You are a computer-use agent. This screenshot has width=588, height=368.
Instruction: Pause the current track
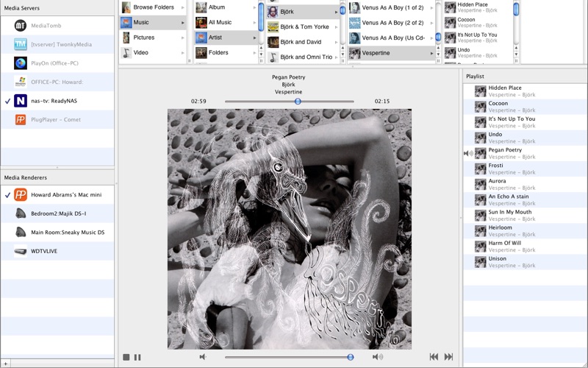137,357
